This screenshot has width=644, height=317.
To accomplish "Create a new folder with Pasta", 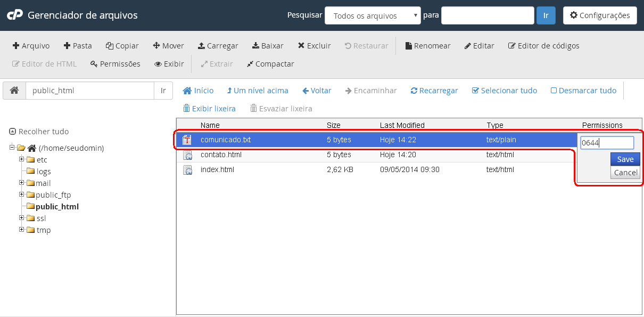I will [78, 46].
